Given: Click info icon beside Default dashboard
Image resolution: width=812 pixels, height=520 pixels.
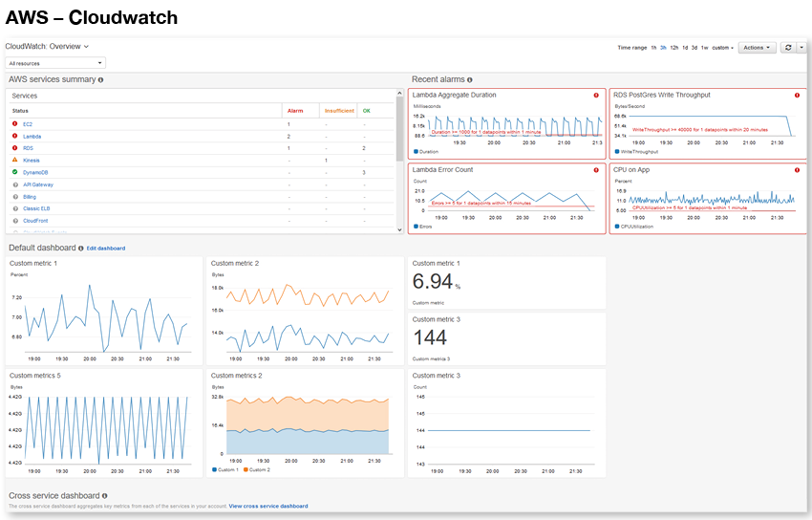Looking at the screenshot, I should 81,249.
